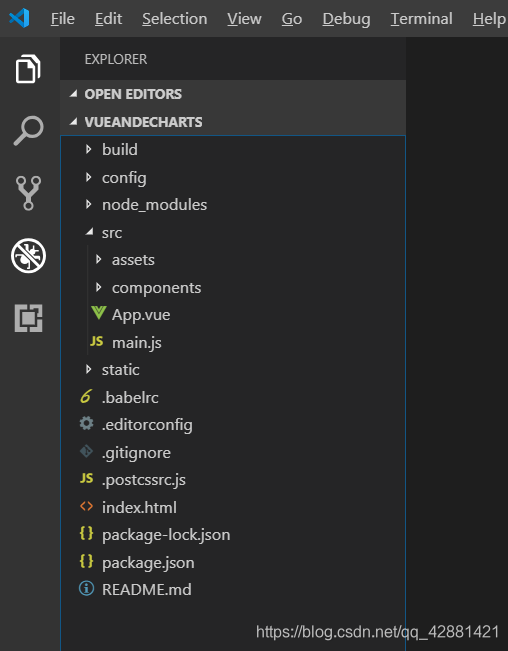Select the components folder name

coord(156,288)
